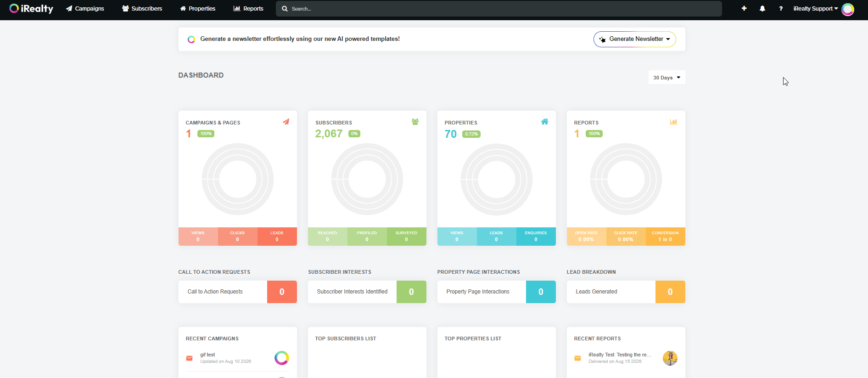868x378 pixels.
Task: Click the people icon on Subscribers card
Action: (415, 122)
